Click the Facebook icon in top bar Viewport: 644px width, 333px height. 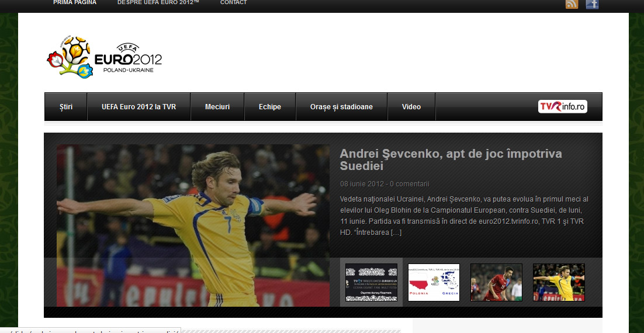(x=592, y=4)
